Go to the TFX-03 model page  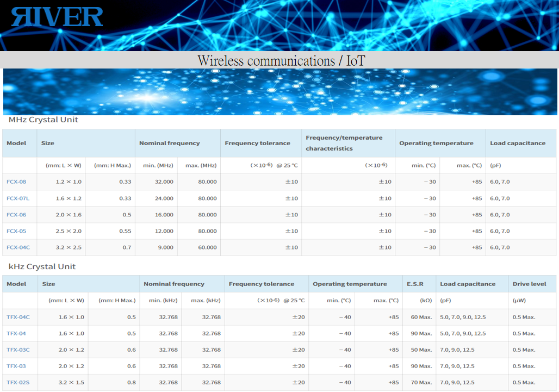pos(16,366)
